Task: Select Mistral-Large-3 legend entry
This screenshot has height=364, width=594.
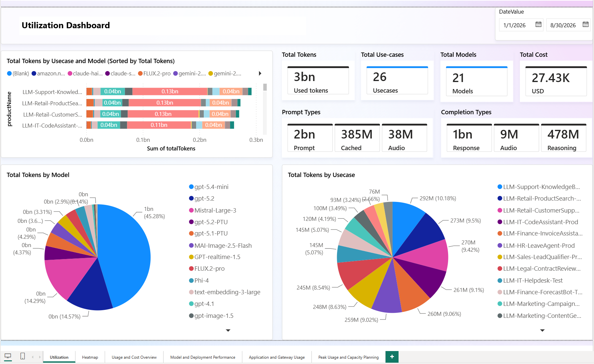Action: pyautogui.click(x=213, y=211)
